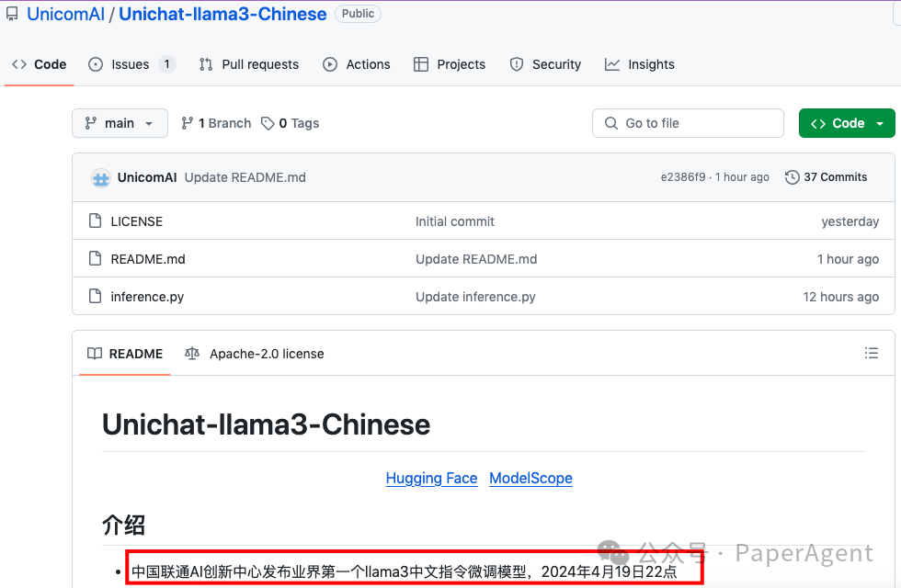Click the file icon beside inference.py
Image resolution: width=901 pixels, height=588 pixels.
point(96,296)
